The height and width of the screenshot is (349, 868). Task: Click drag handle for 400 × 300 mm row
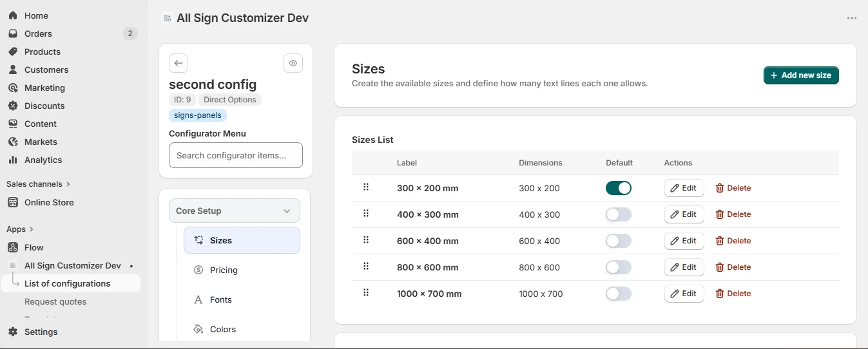[x=366, y=214]
